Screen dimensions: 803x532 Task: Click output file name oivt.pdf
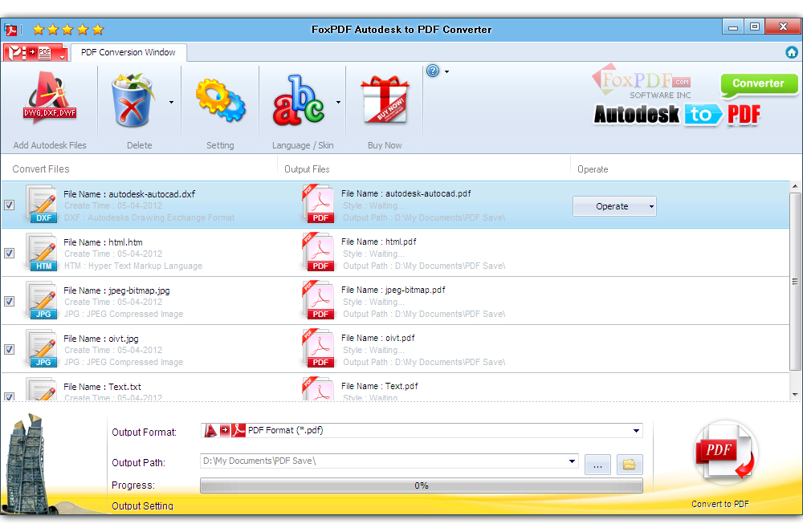(x=400, y=338)
